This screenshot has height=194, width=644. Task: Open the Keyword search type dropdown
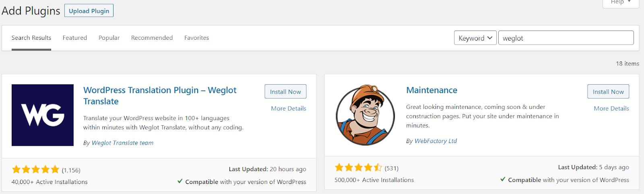coord(475,38)
